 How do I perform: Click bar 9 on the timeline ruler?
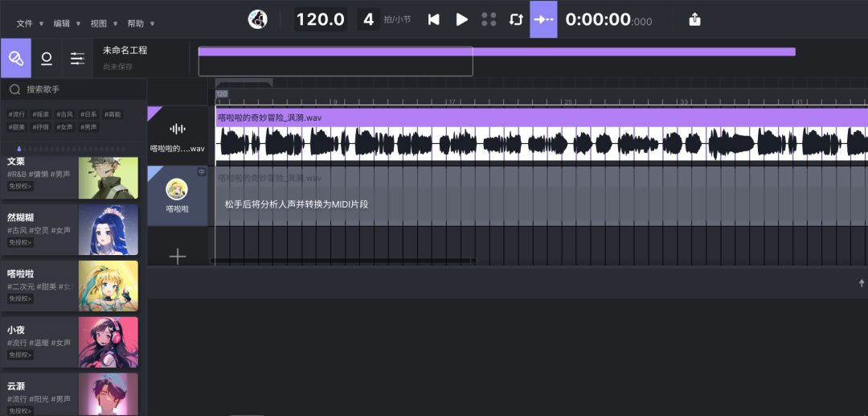coord(334,102)
